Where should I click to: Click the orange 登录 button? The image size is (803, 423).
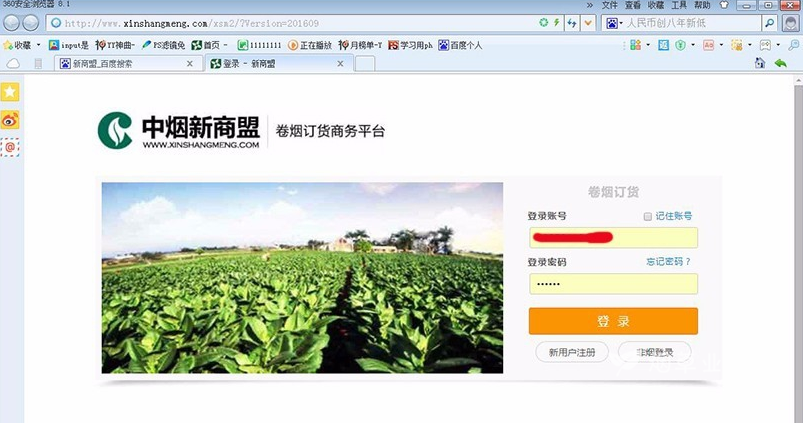pyautogui.click(x=613, y=321)
